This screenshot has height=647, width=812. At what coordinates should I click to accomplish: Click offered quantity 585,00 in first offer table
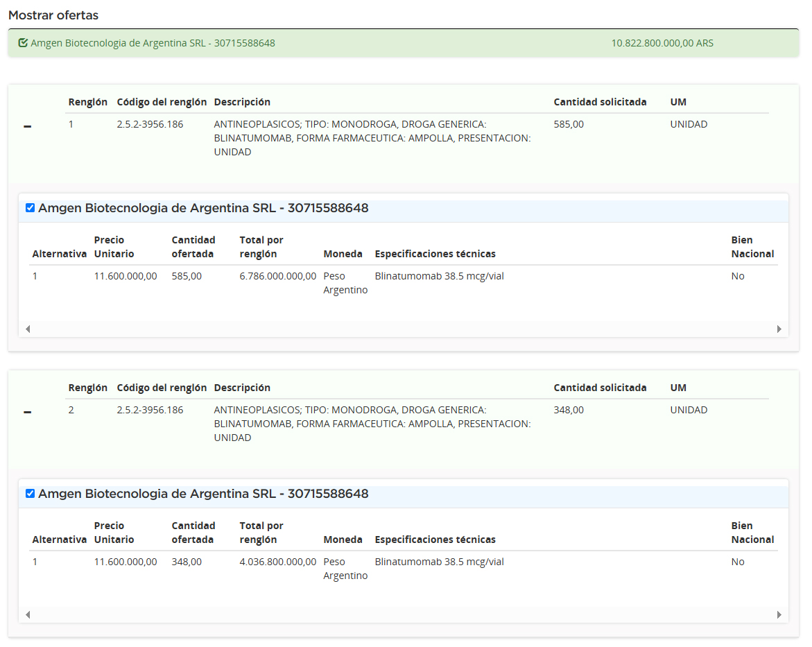click(x=187, y=276)
